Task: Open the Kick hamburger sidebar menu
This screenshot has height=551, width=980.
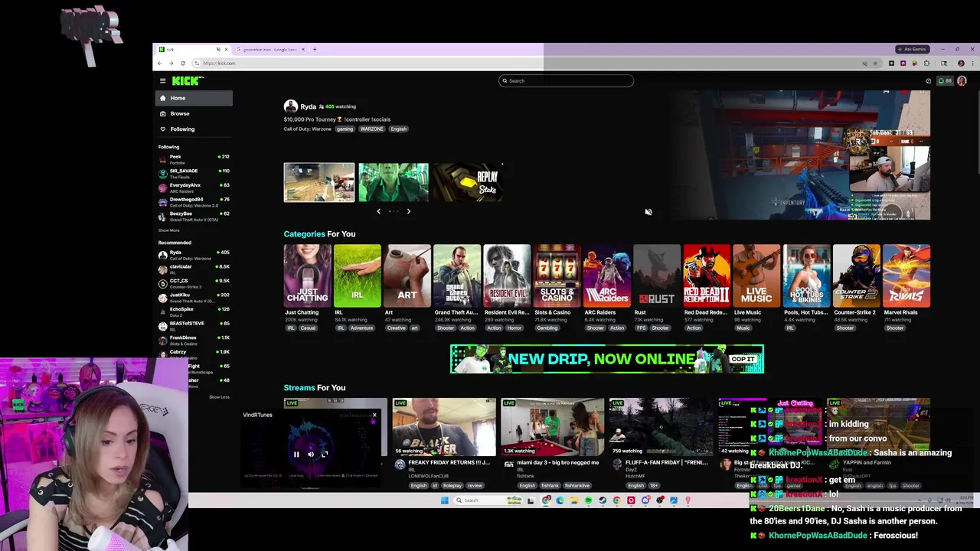Action: tap(162, 80)
